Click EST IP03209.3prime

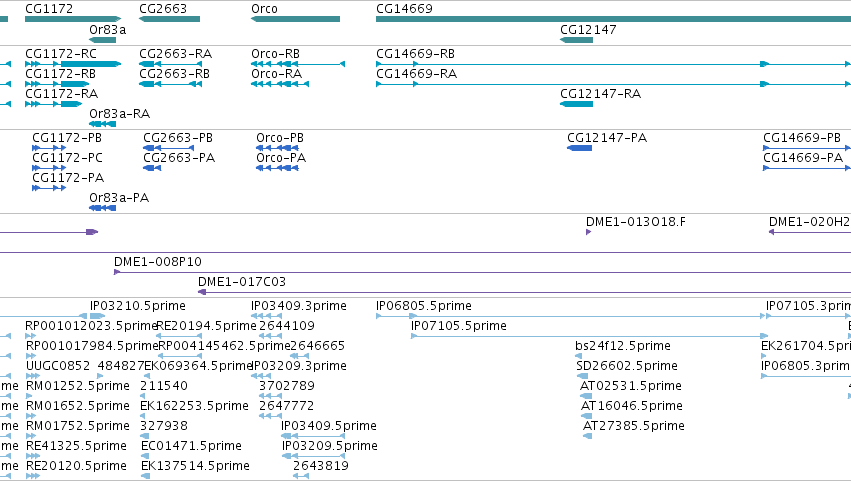click(300, 366)
